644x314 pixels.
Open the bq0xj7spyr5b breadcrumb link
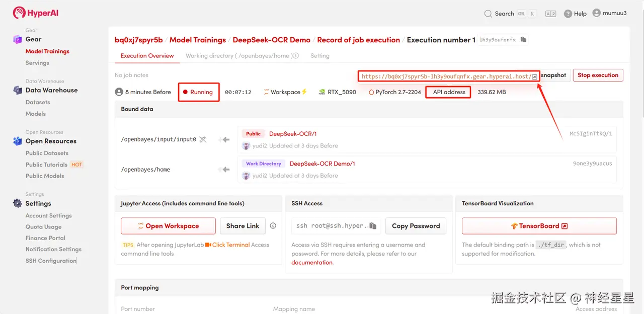pos(139,40)
